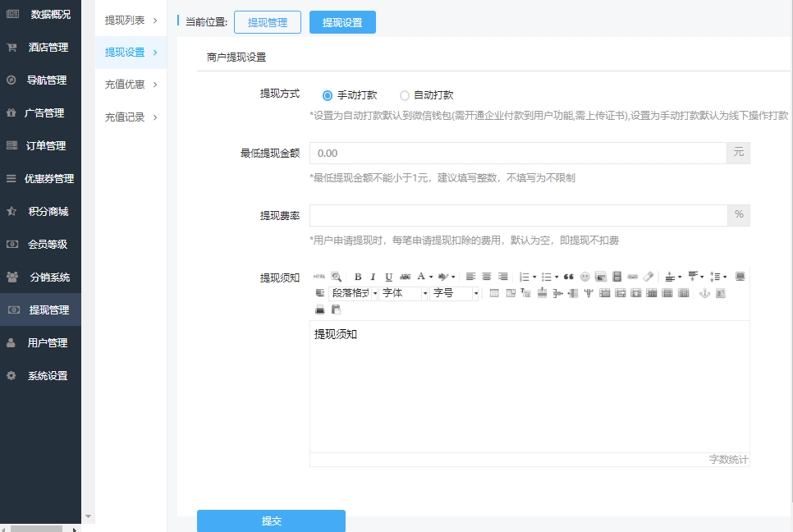The image size is (793, 532).
Task: Insert video using the film icon
Action: pos(617,277)
